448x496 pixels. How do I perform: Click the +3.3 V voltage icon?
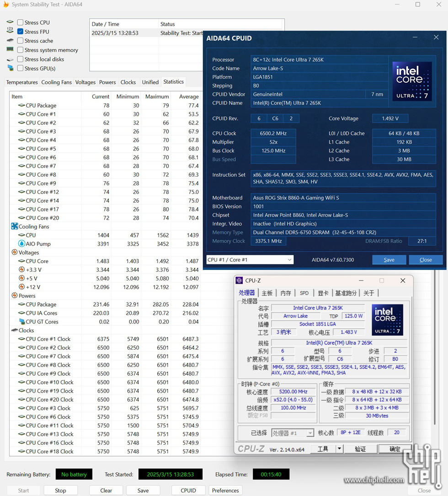[x=21, y=270]
